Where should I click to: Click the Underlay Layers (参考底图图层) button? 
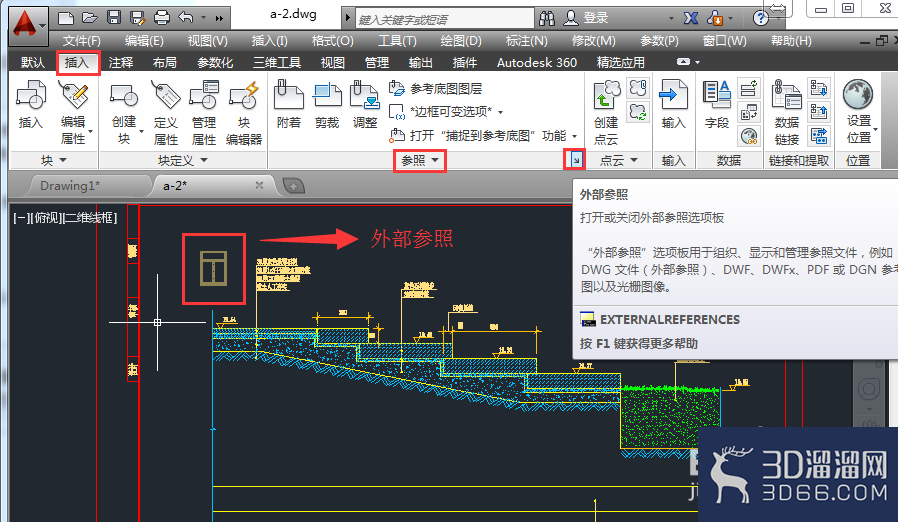[x=436, y=88]
